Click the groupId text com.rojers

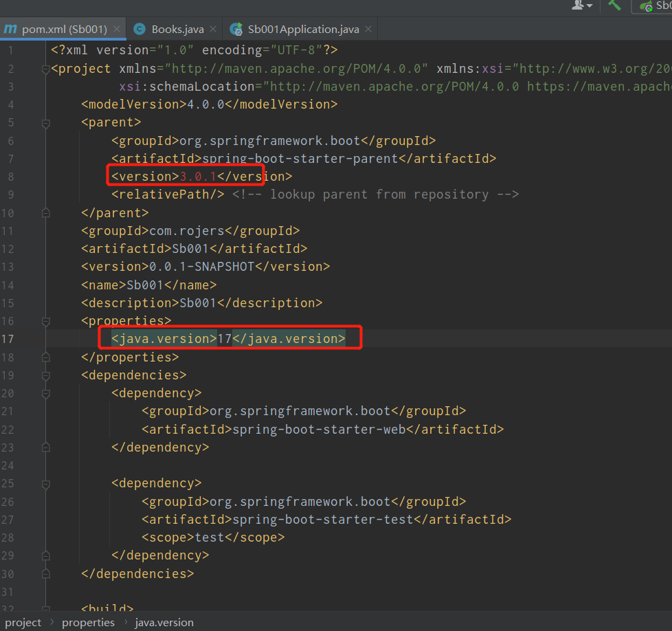(x=187, y=231)
